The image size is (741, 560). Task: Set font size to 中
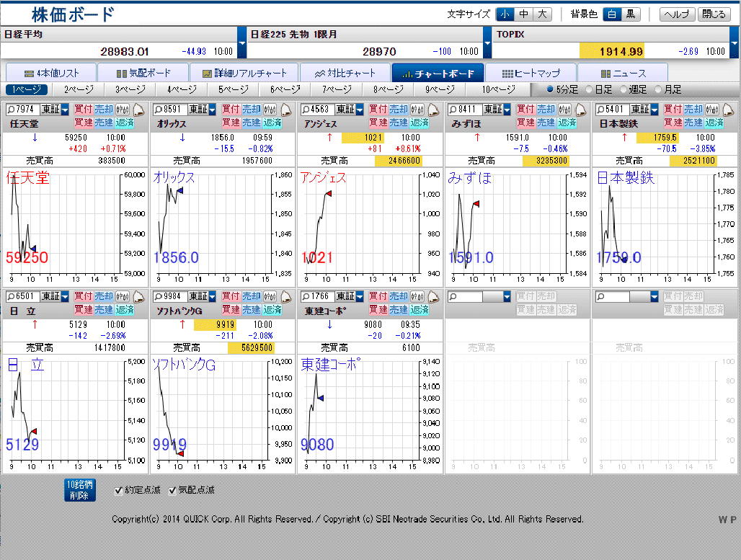tap(523, 14)
